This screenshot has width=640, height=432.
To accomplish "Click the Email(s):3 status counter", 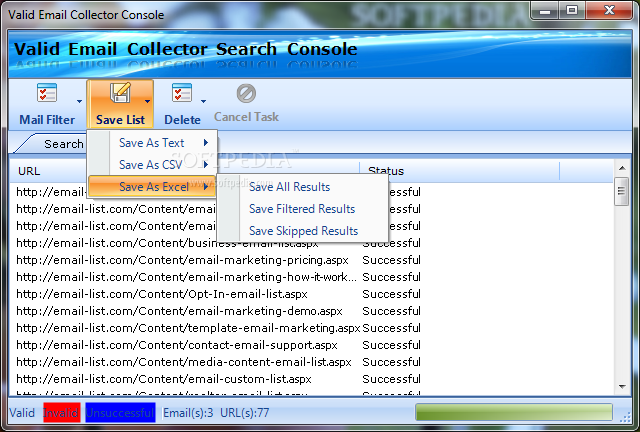I will (x=188, y=412).
